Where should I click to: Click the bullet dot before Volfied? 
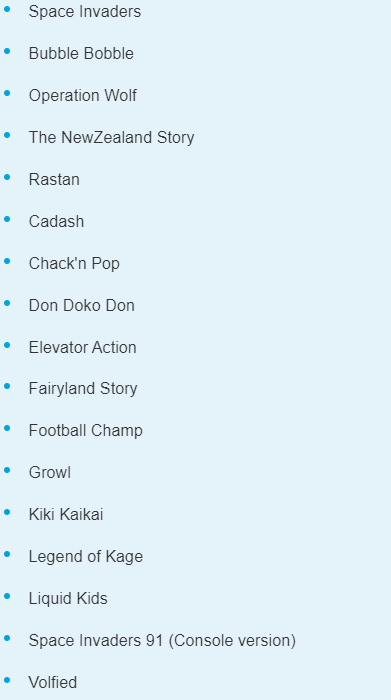tap(7, 680)
